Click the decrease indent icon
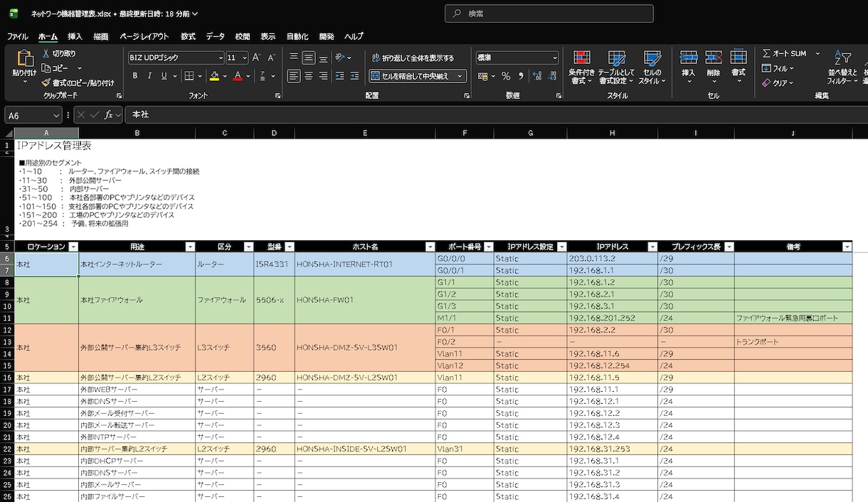Viewport: 868px width, 502px height. tap(340, 76)
